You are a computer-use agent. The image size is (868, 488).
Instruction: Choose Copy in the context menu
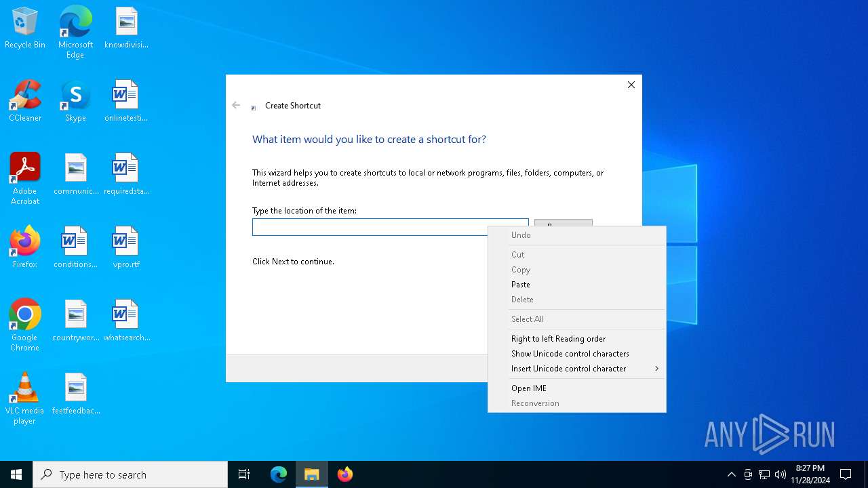tap(576, 270)
